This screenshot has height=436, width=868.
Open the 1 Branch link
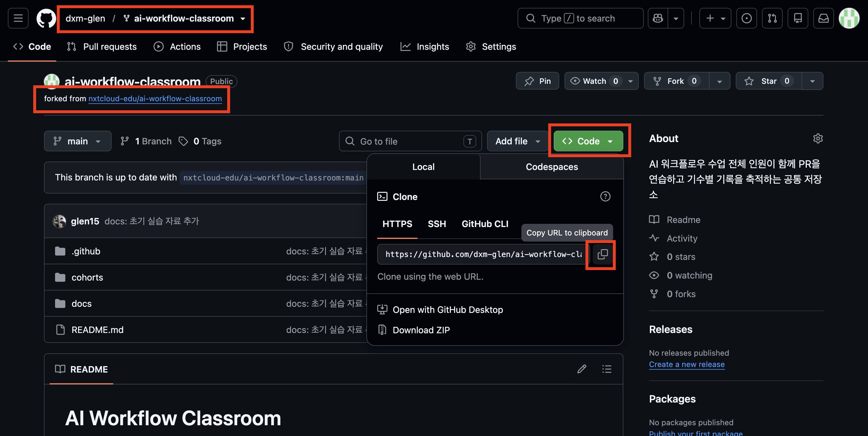point(146,141)
